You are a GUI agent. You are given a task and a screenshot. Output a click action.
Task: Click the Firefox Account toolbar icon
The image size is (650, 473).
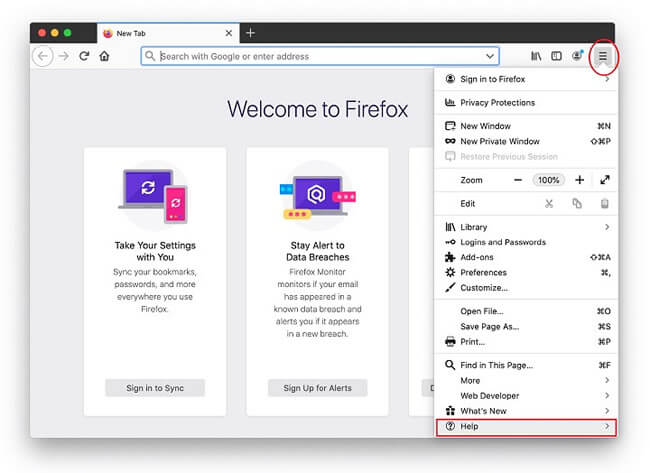(577, 56)
